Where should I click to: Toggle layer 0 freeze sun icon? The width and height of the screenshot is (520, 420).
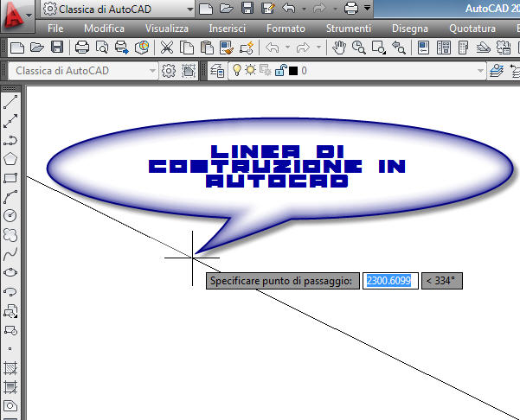click(x=251, y=70)
